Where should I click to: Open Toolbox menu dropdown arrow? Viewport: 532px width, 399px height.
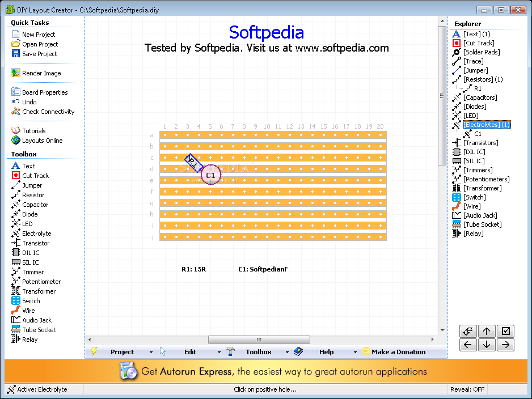(x=287, y=352)
